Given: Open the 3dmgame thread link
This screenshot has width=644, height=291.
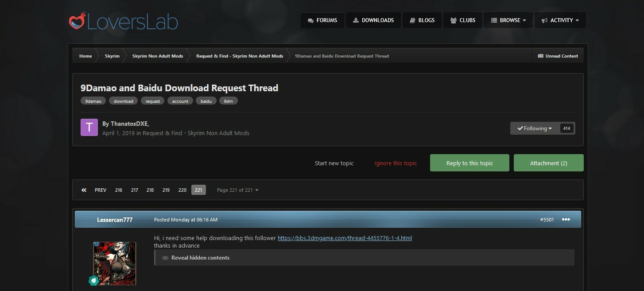Looking at the screenshot, I should (x=345, y=238).
